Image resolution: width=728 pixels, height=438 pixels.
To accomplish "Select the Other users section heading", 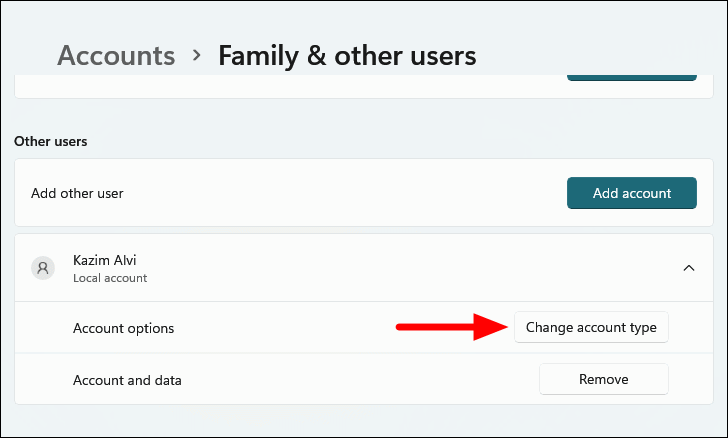I will point(51,141).
